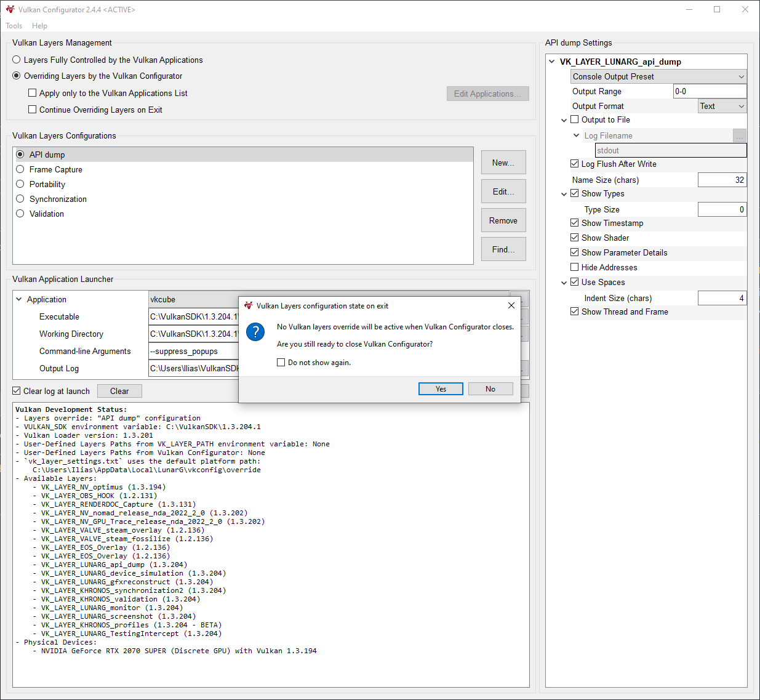This screenshot has height=700, width=760.
Task: Collapse the Application section in the launcher
Action: [x=18, y=299]
